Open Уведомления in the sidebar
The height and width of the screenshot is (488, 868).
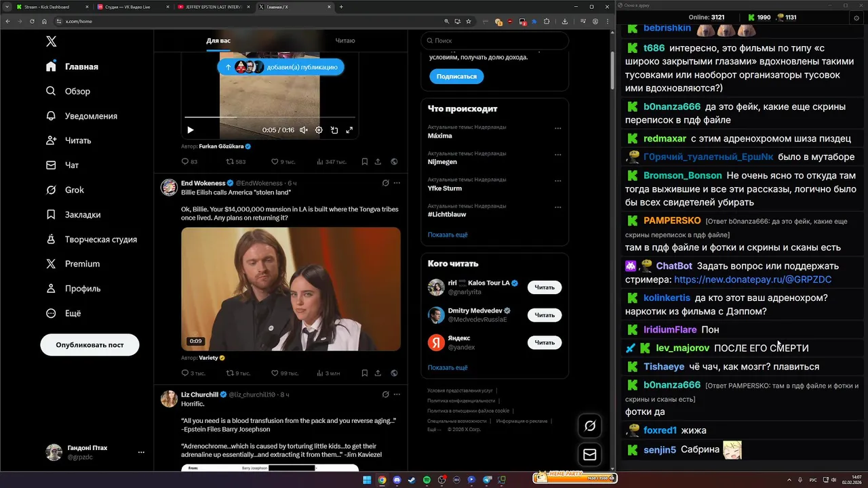coord(81,116)
